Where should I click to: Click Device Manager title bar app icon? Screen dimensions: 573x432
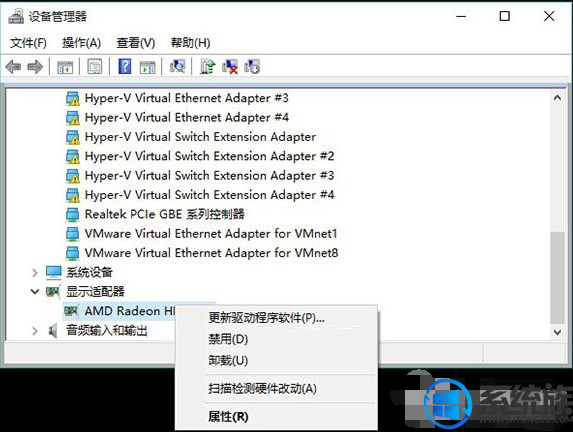[x=16, y=16]
